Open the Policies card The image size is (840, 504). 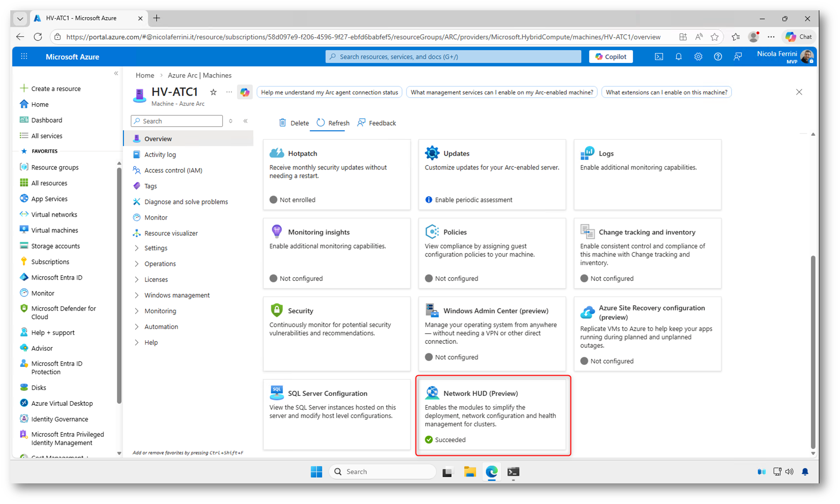(x=492, y=253)
